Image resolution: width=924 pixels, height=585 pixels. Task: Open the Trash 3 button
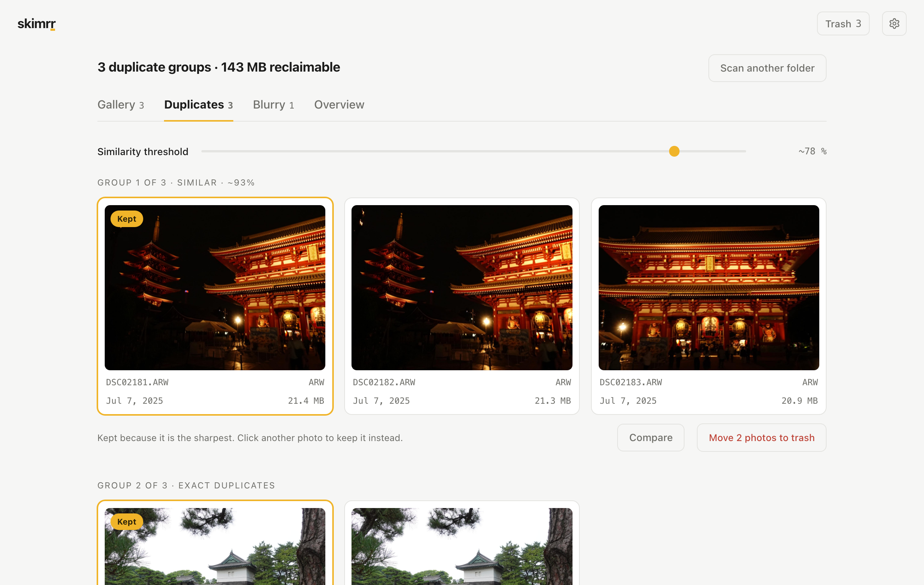[x=843, y=24]
